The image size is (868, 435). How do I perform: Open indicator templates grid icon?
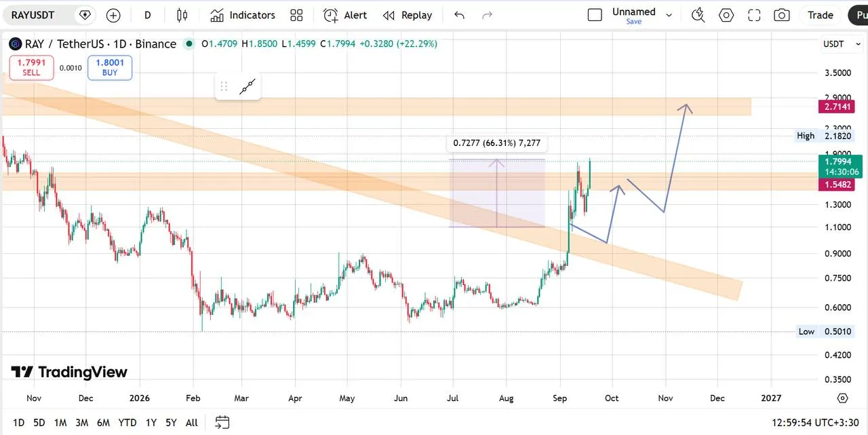296,15
